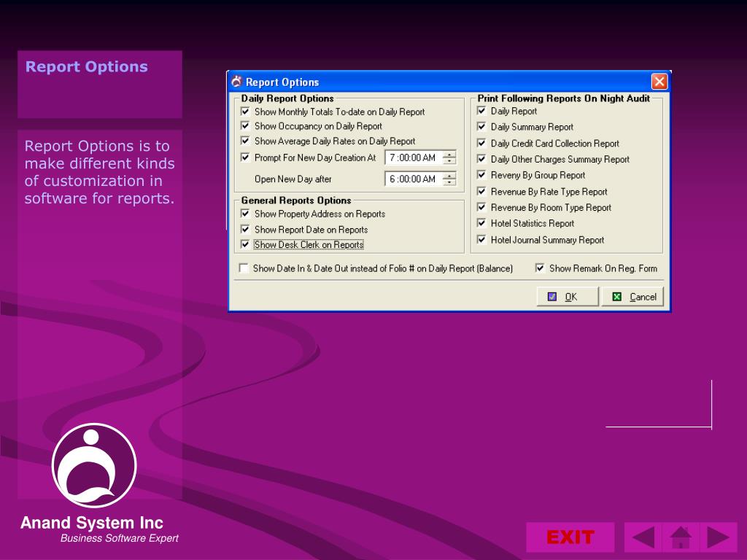The image size is (747, 560).
Task: Click the previous slide arrow icon
Action: point(643,537)
